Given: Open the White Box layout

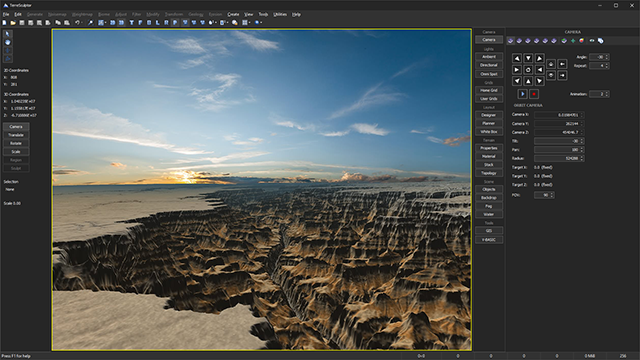Looking at the screenshot, I should tap(489, 132).
